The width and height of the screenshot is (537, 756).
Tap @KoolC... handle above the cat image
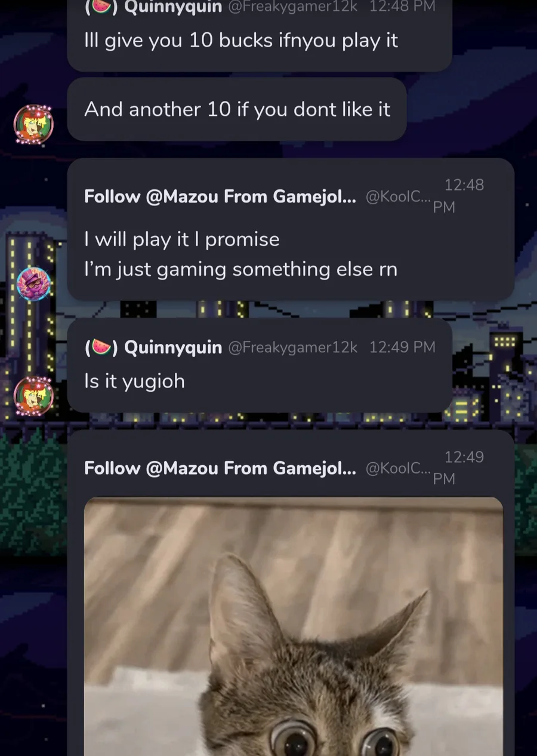pyautogui.click(x=397, y=468)
